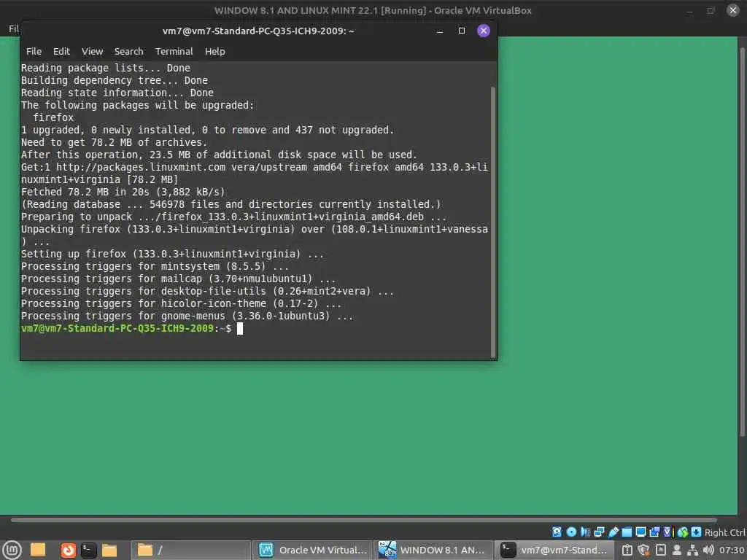Screen dimensions: 747x560
Task: Click VirtualBox mouse integration indicator
Action: point(683,532)
